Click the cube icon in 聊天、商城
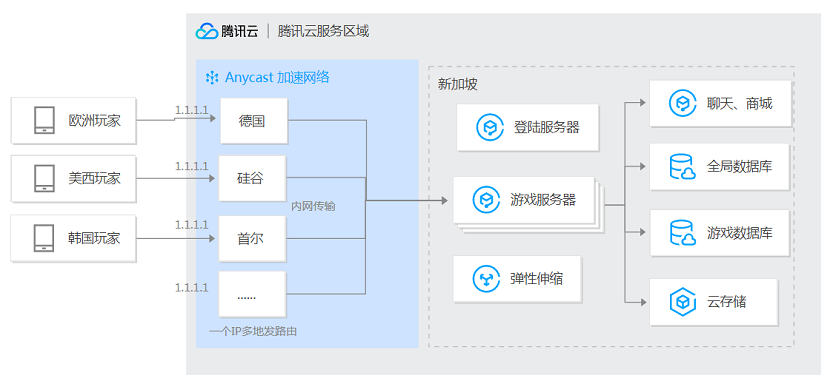830x381 pixels. [x=683, y=104]
